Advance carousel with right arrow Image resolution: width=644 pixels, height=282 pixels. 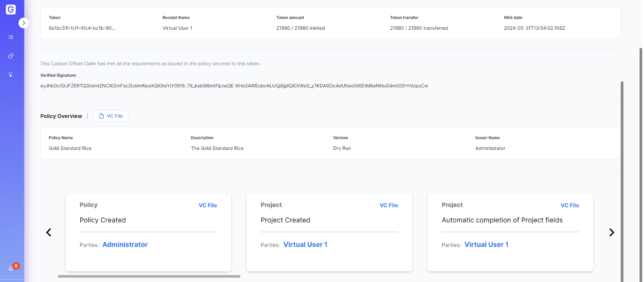point(612,232)
